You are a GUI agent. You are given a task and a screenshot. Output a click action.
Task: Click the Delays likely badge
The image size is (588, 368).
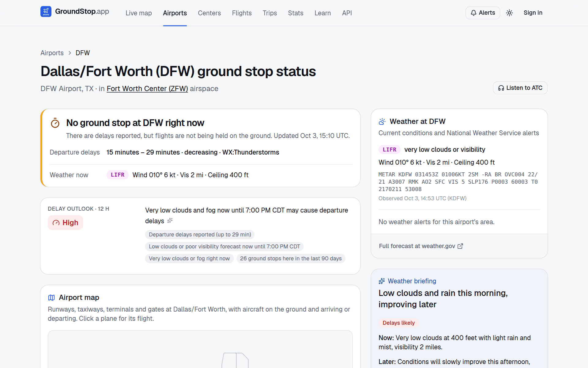pyautogui.click(x=398, y=323)
